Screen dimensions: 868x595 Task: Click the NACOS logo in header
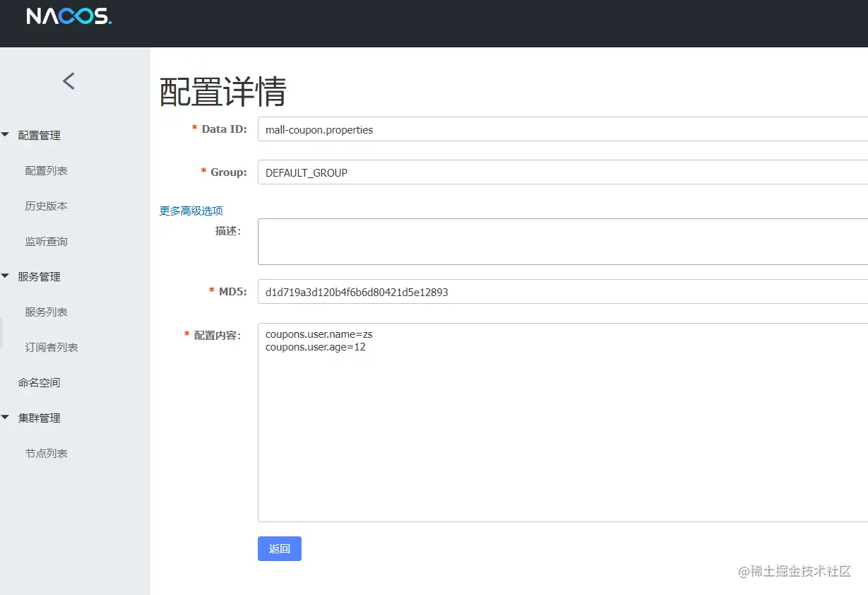[69, 16]
